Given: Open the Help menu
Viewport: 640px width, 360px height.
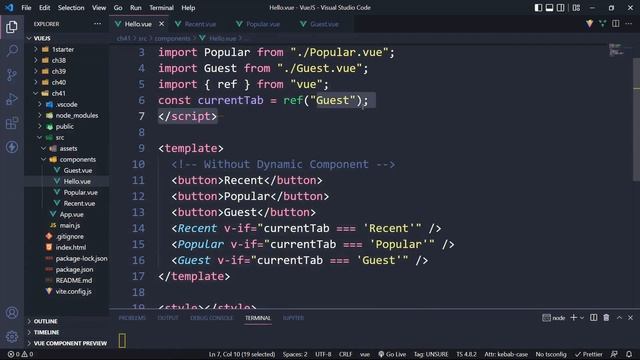Looking at the screenshot, I should coord(188,7).
